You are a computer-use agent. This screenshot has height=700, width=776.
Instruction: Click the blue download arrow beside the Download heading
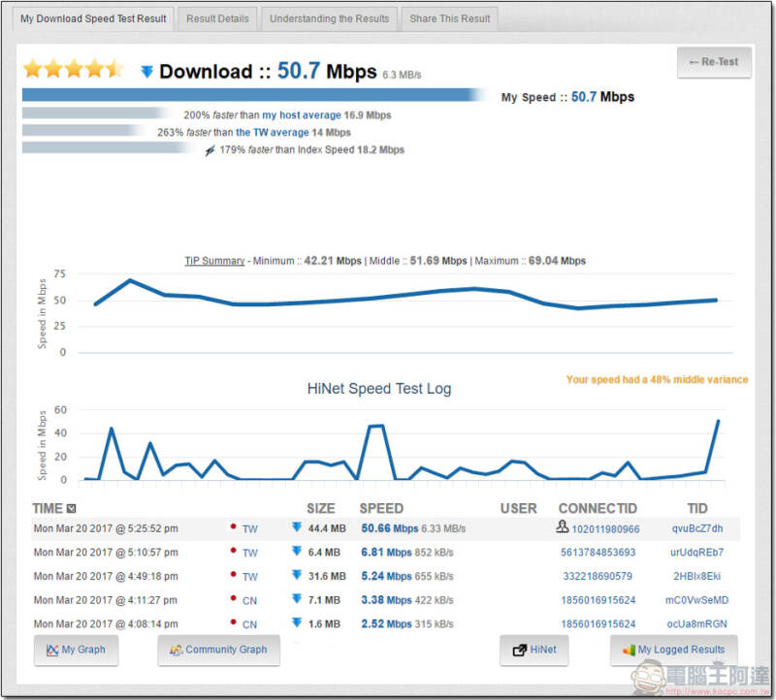click(x=146, y=72)
